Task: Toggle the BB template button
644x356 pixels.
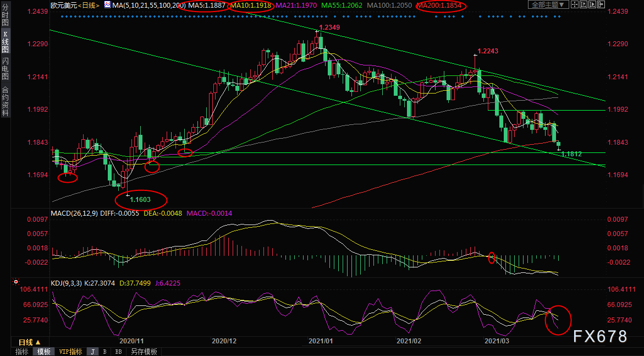Action: pos(118,352)
